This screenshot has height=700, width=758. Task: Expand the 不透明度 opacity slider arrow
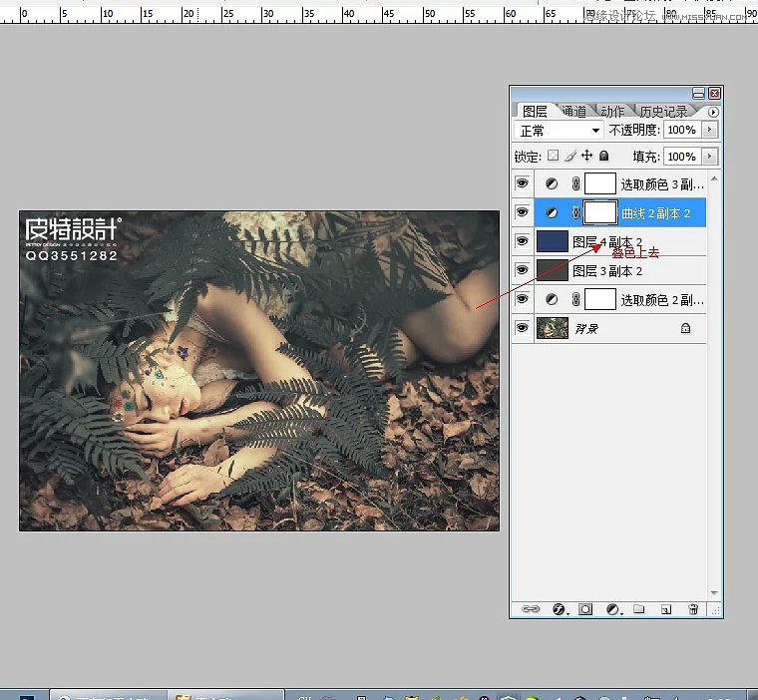(x=710, y=131)
